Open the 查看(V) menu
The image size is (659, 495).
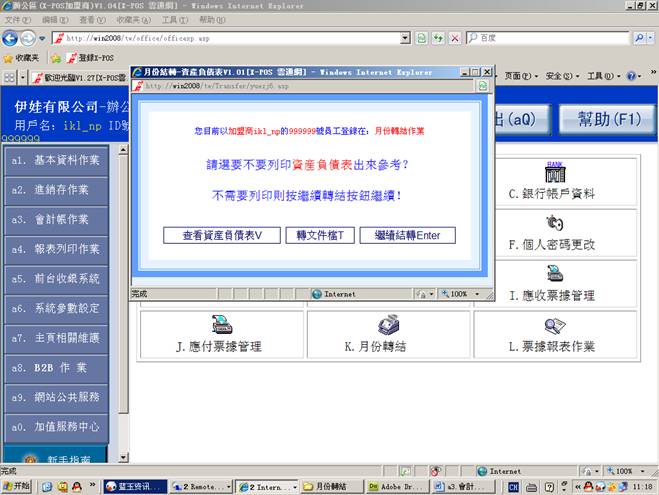[x=92, y=20]
